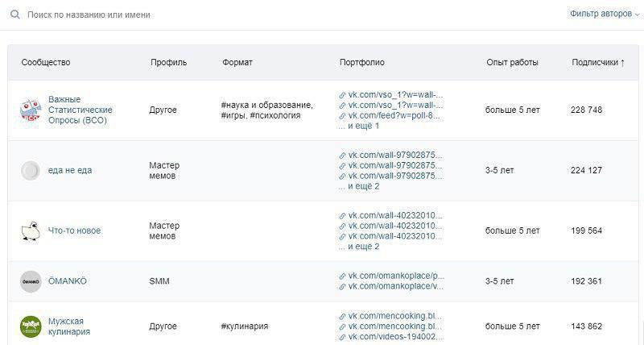The height and width of the screenshot is (345, 644).
Task: Click the Опыт работы column header
Action: coord(512,63)
